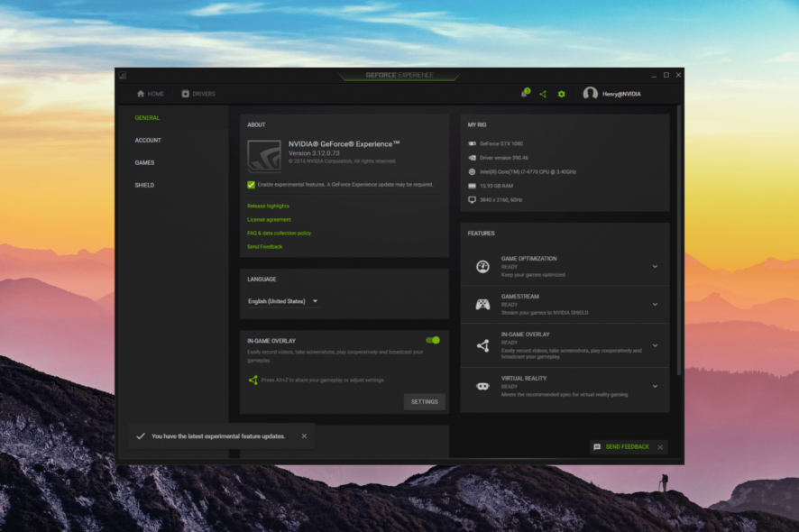
Task: Click the Send Feedback link in About
Action: click(x=264, y=247)
